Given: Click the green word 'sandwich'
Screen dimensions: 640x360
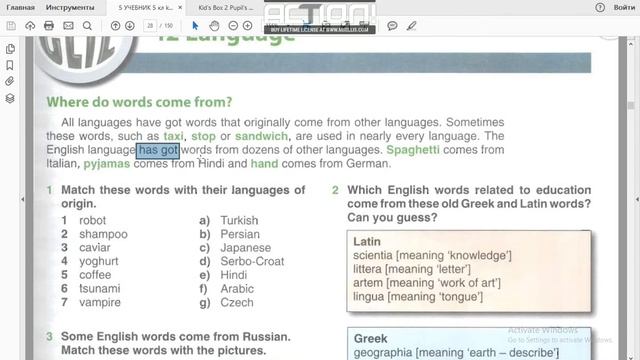Looking at the screenshot, I should (x=261, y=136).
